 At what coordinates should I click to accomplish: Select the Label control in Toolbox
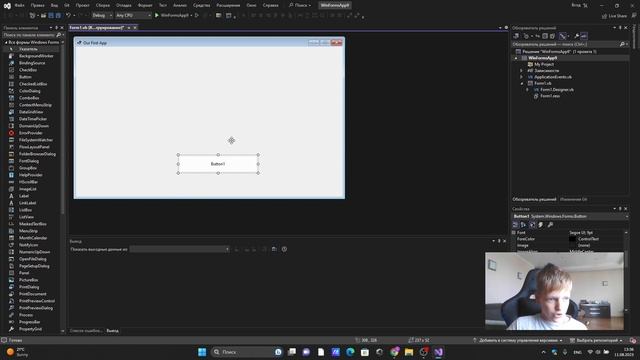[24, 196]
